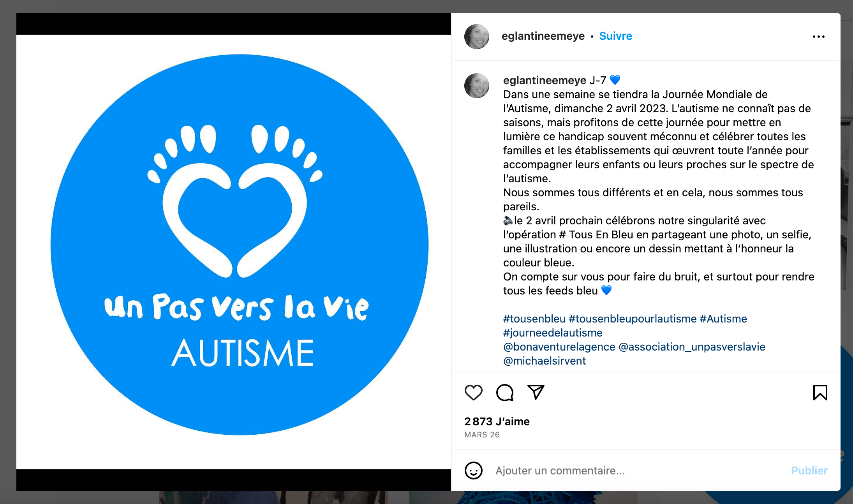Open comments via speech bubble icon
This screenshot has width=853, height=504.
click(505, 393)
